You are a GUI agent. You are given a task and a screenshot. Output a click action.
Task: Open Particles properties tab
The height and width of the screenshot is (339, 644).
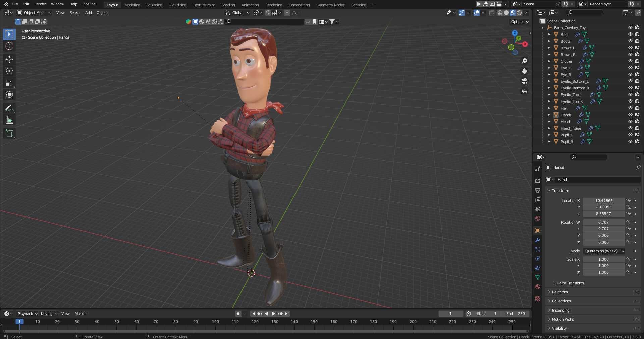click(x=538, y=249)
